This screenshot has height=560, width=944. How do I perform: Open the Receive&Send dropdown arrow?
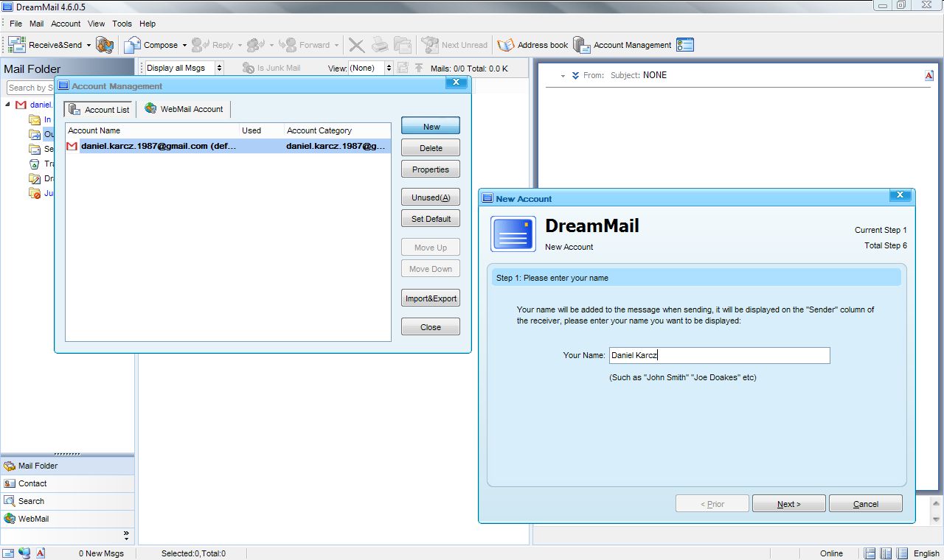88,45
